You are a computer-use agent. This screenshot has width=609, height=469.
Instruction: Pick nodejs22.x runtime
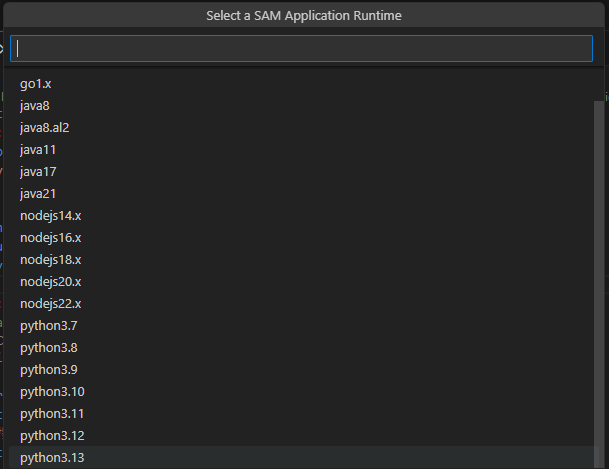pyautogui.click(x=301, y=304)
